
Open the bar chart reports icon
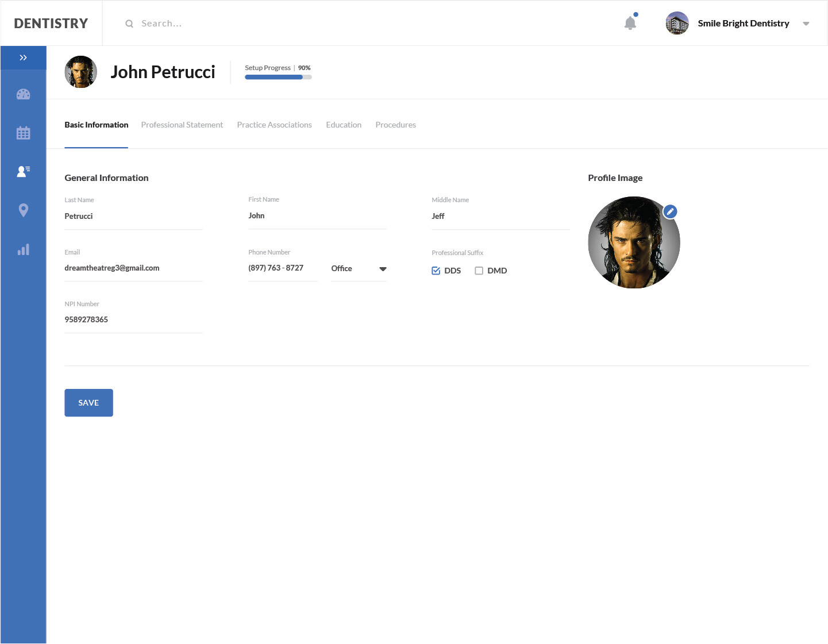click(23, 250)
